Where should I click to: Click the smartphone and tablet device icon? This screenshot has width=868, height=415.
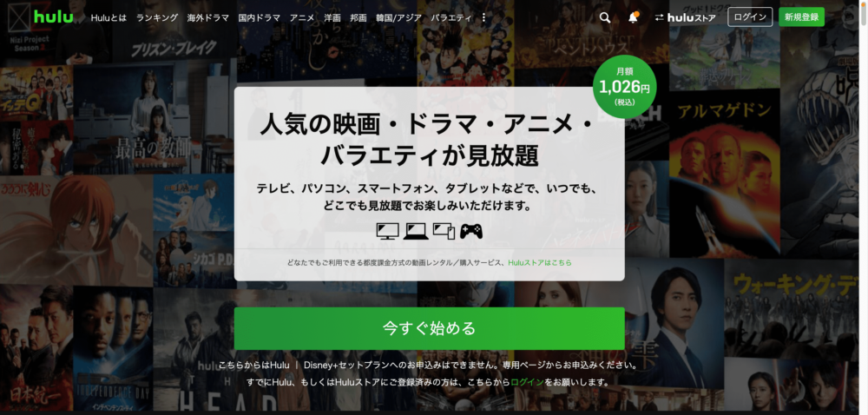[444, 231]
